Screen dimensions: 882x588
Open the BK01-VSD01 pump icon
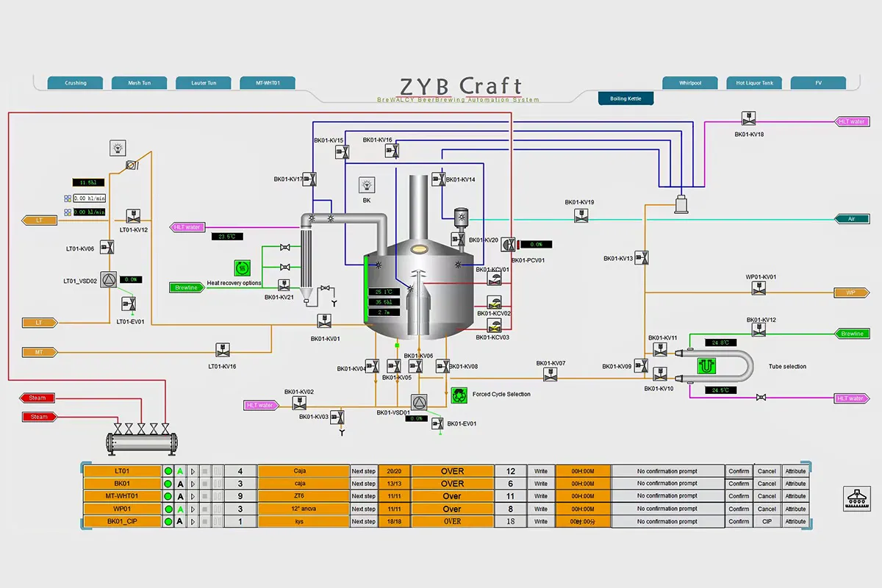pos(419,402)
